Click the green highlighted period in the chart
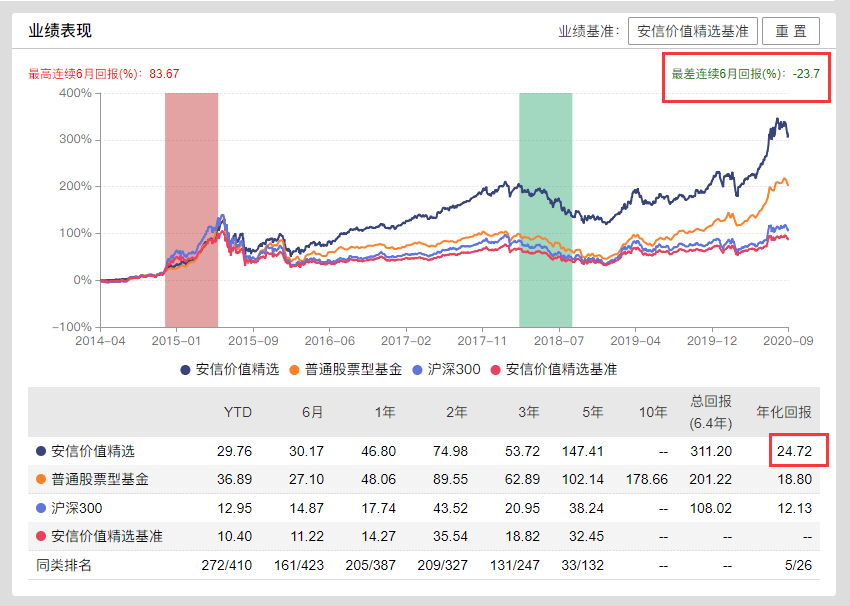The width and height of the screenshot is (850, 606). tap(545, 210)
